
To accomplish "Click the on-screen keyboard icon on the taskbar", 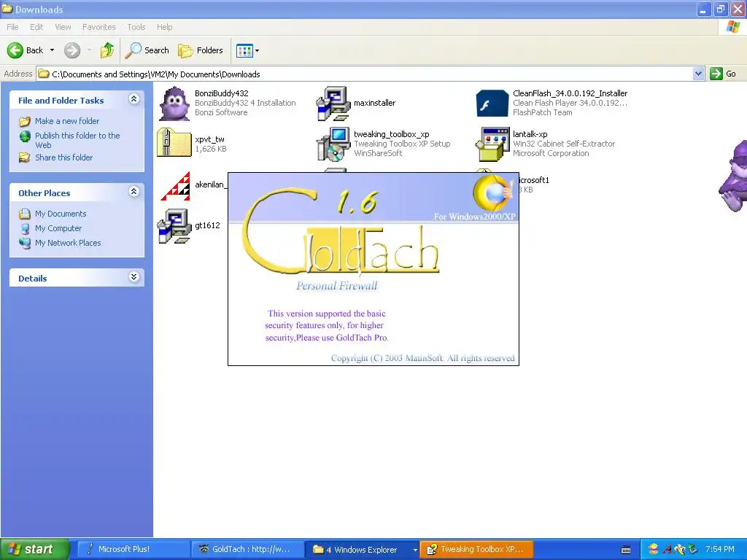I will click(626, 550).
